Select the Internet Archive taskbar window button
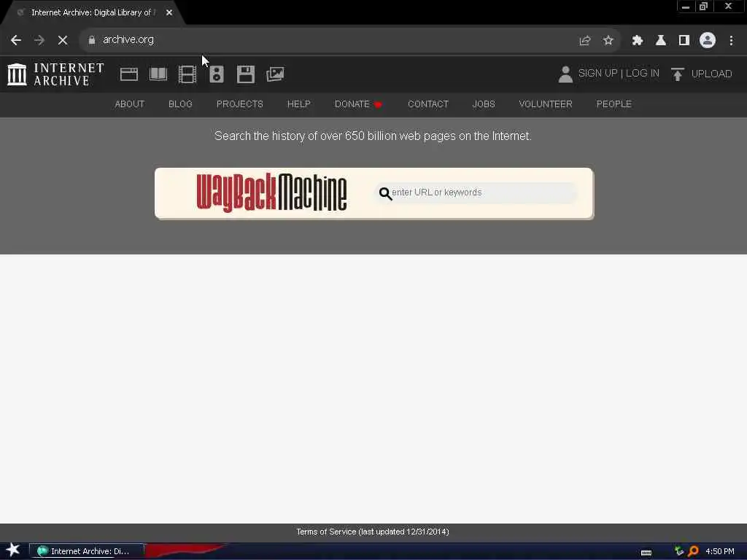This screenshot has height=560, width=747. click(87, 551)
